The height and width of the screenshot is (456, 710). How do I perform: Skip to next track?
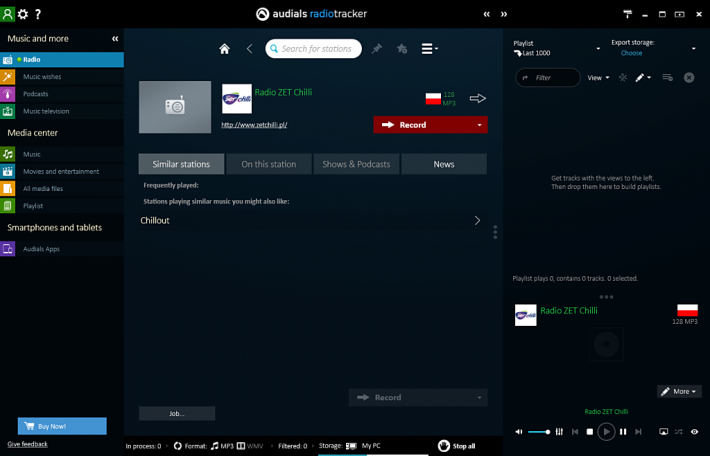pyautogui.click(x=638, y=432)
